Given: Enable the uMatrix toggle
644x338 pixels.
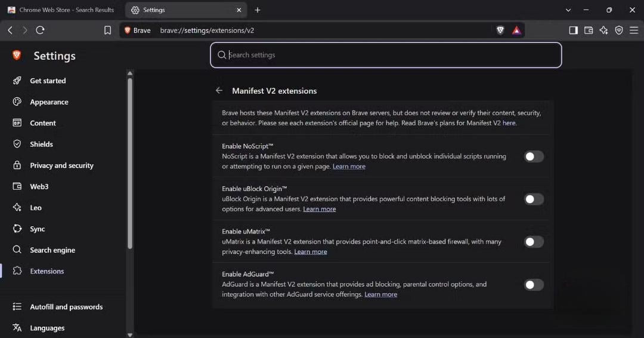Looking at the screenshot, I should pyautogui.click(x=534, y=242).
